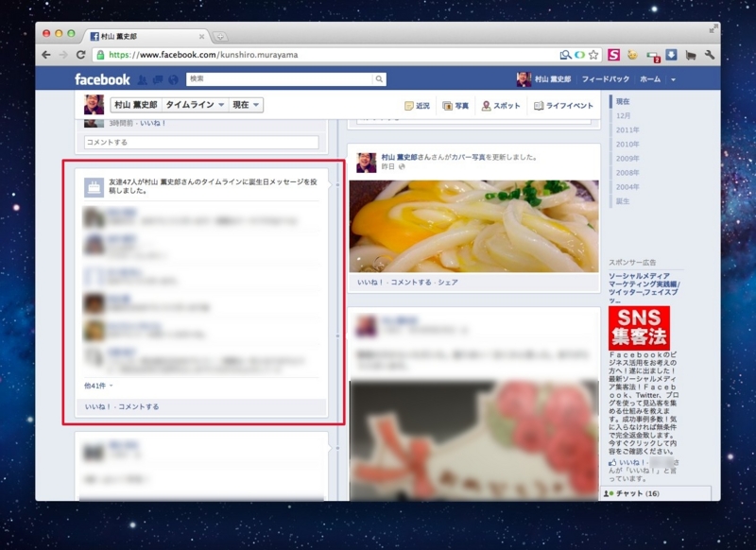Open the 現在 time period dropdown

pyautogui.click(x=246, y=104)
